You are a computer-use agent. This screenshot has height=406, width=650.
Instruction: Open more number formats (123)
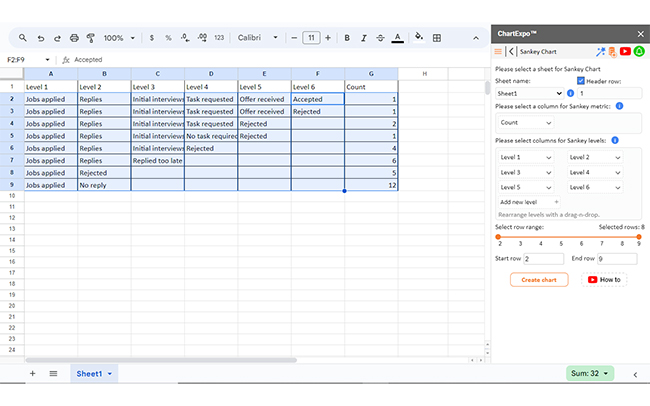(x=219, y=38)
